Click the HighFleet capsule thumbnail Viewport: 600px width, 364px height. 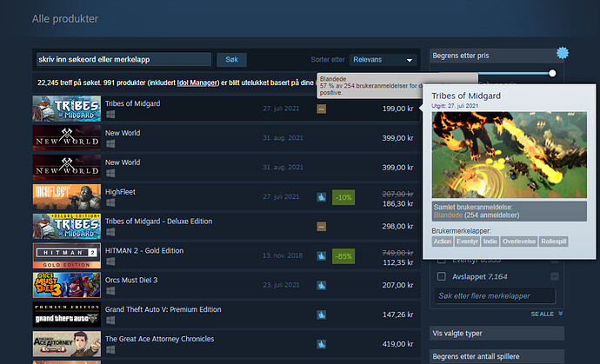point(67,197)
